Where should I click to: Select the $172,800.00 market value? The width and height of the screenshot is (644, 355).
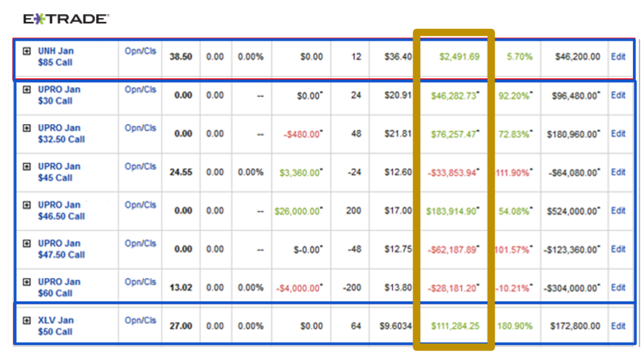pos(575,327)
